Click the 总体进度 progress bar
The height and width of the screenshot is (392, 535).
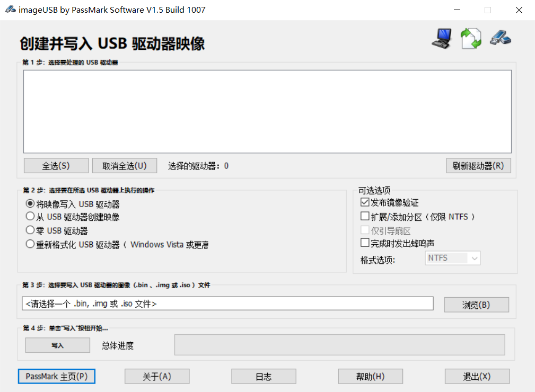pos(339,345)
